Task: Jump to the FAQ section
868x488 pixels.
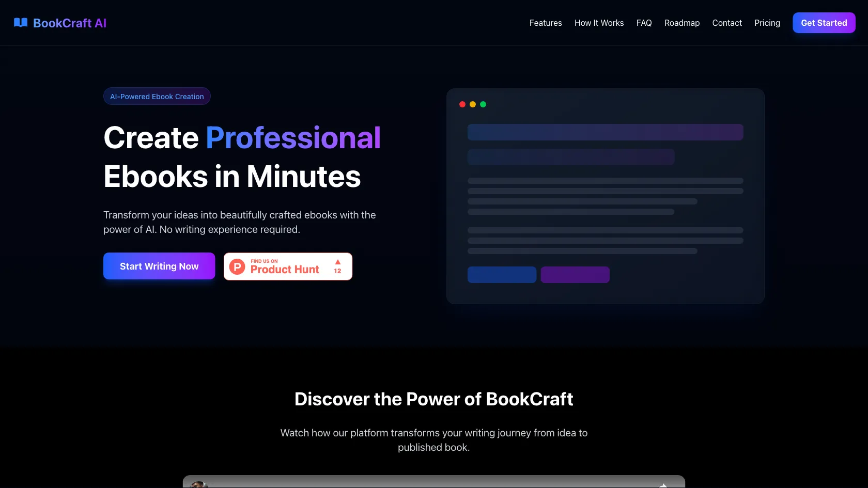Action: (x=644, y=23)
